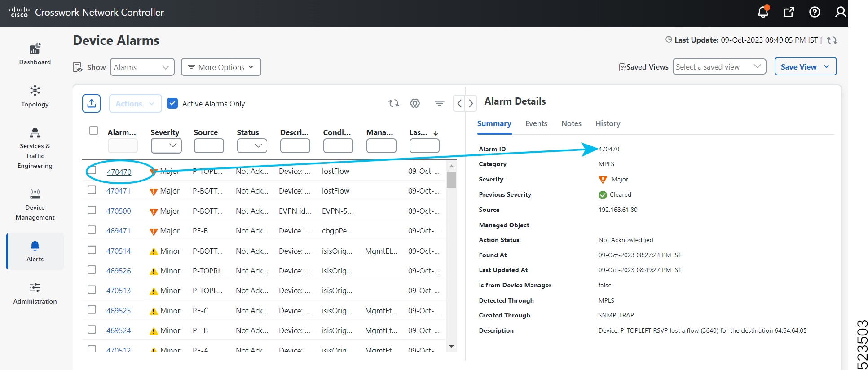The height and width of the screenshot is (370, 868).
Task: Switch to the History tab
Action: (x=608, y=123)
